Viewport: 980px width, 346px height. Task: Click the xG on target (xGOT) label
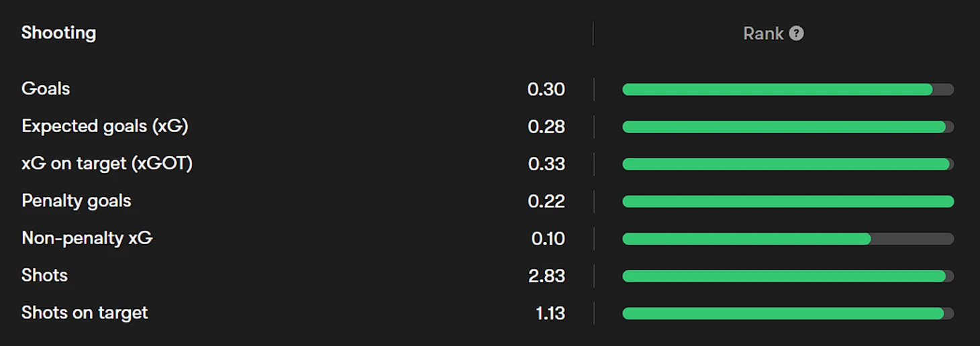(107, 164)
